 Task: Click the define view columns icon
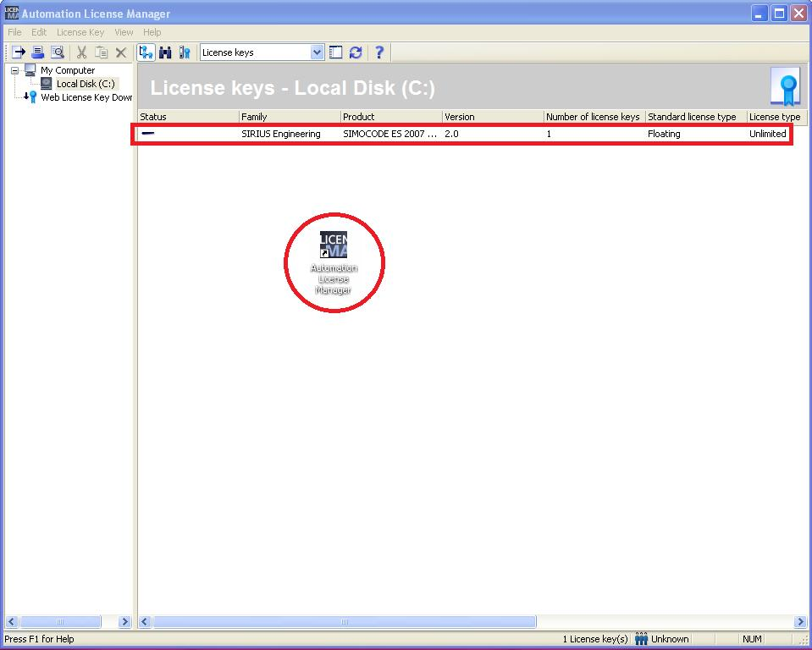click(336, 52)
